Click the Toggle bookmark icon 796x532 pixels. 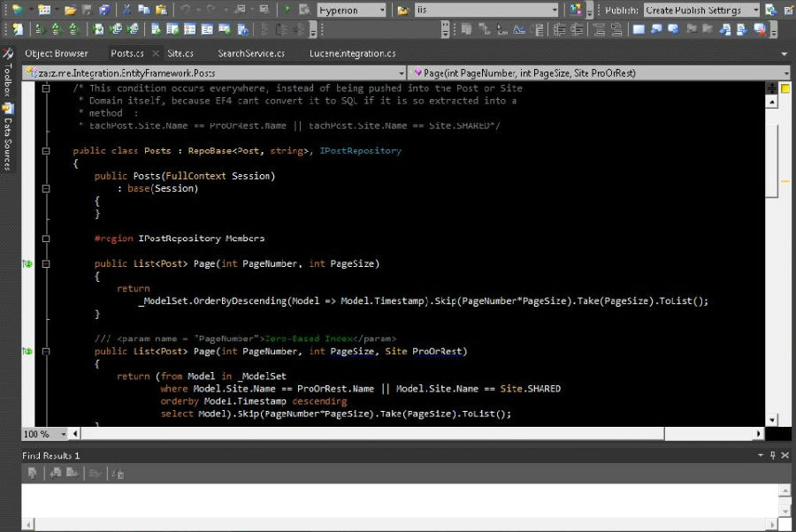[639, 30]
